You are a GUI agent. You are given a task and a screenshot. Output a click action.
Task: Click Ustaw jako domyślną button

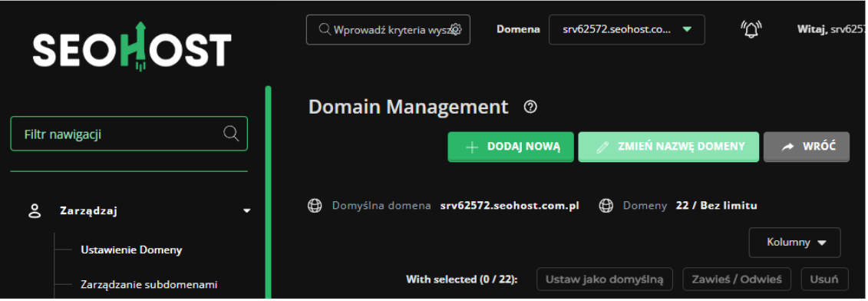[604, 279]
